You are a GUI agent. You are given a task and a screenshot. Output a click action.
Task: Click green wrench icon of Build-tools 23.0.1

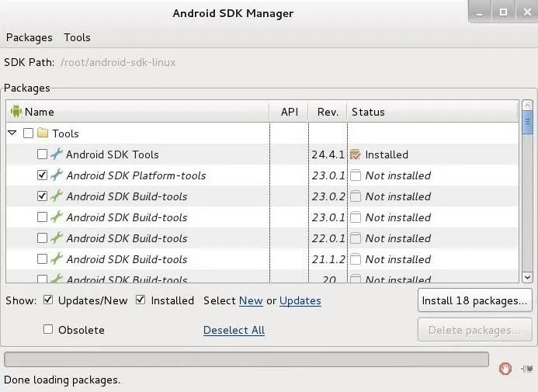pyautogui.click(x=57, y=217)
